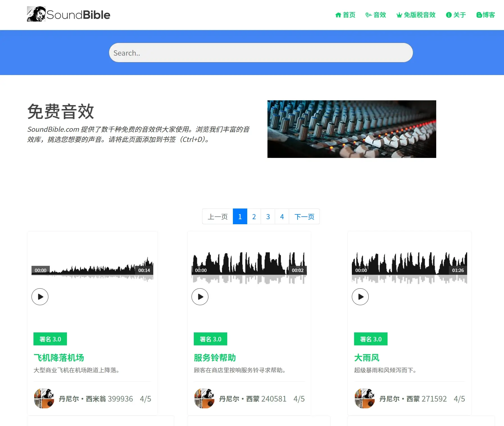The height and width of the screenshot is (426, 504).
Task: Open the 音效 sound effects menu item
Action: click(376, 15)
